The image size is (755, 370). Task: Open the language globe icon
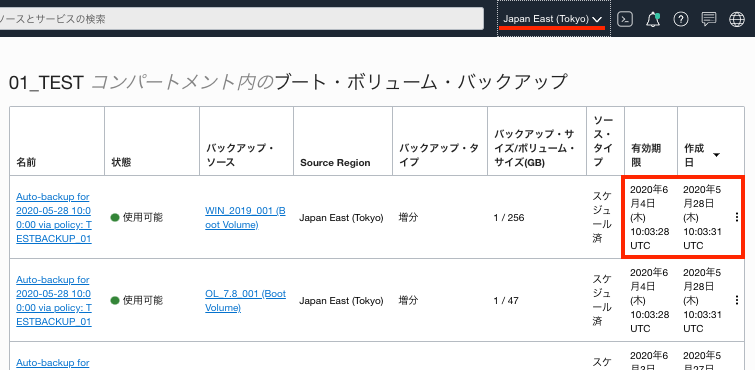click(737, 19)
